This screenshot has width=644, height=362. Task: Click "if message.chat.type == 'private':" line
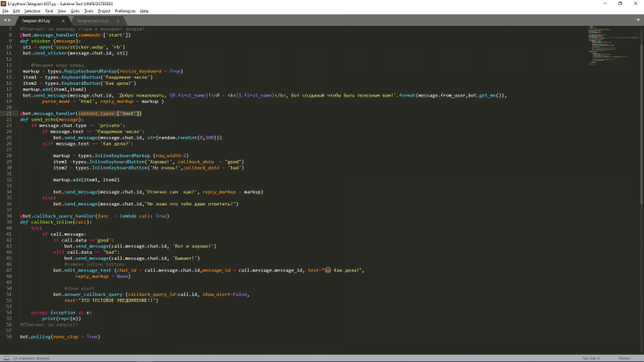click(78, 126)
